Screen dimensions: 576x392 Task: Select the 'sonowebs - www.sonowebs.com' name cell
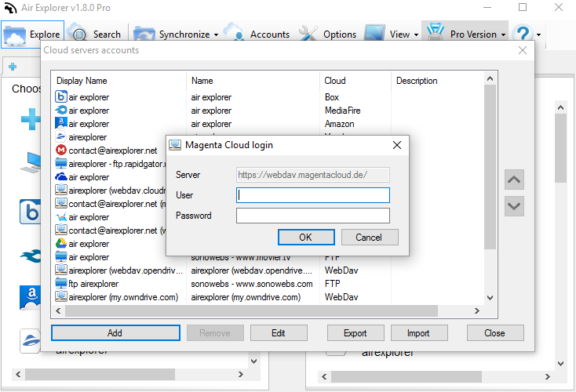point(252,284)
